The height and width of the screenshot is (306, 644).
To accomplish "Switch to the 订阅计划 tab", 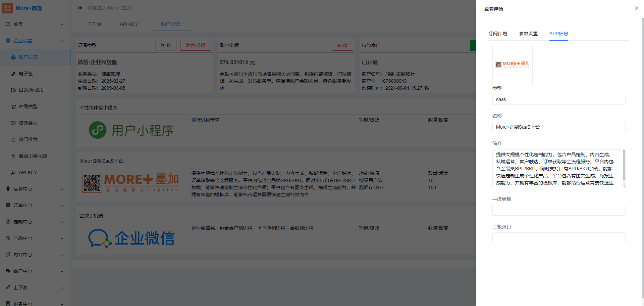I will 497,34.
